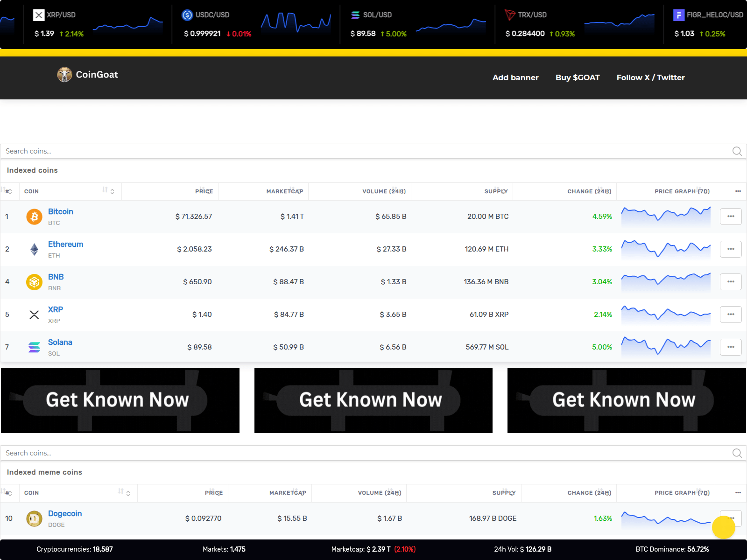
Task: Click the Buy $GOAT button
Action: click(578, 77)
